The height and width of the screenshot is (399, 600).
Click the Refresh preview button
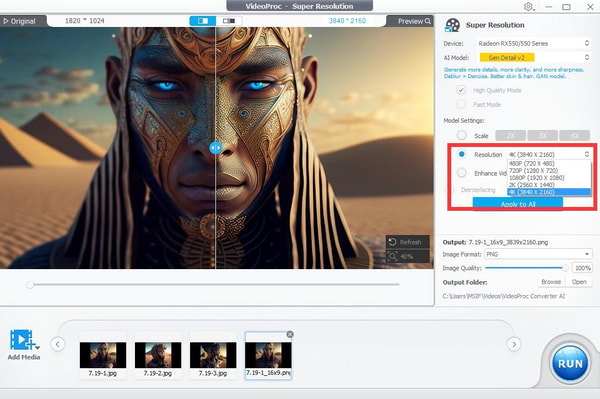(407, 242)
